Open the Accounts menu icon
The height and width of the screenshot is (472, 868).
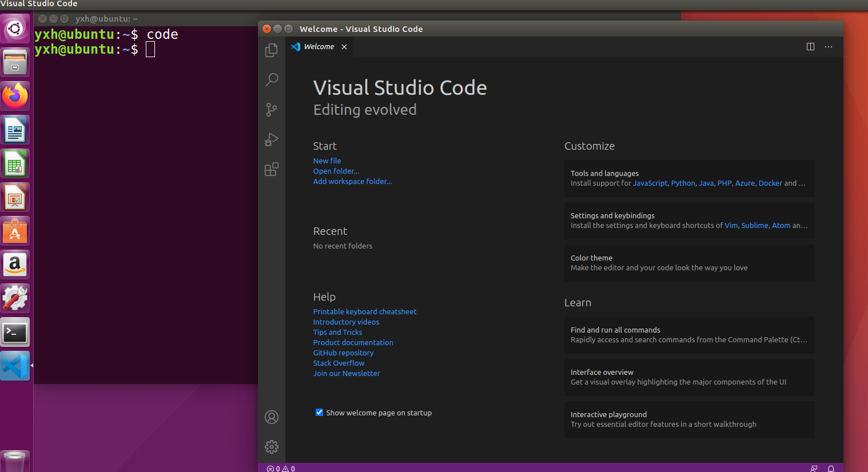tap(272, 417)
